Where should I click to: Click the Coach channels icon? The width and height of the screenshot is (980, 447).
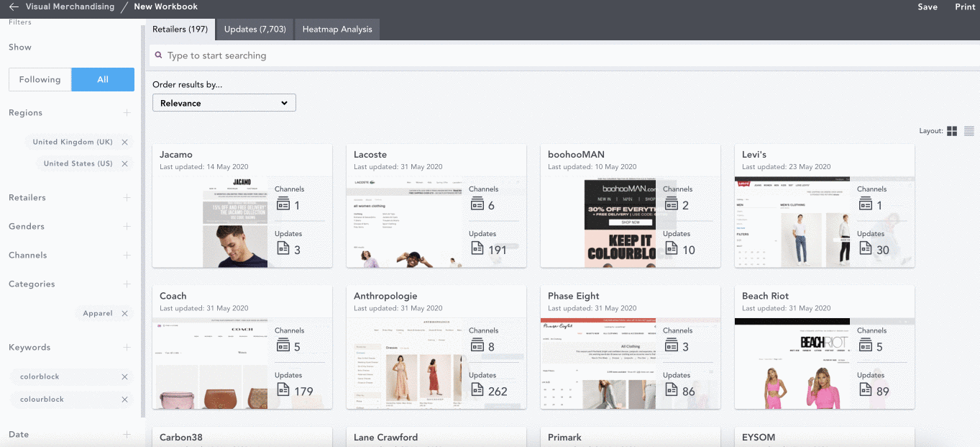click(x=283, y=346)
